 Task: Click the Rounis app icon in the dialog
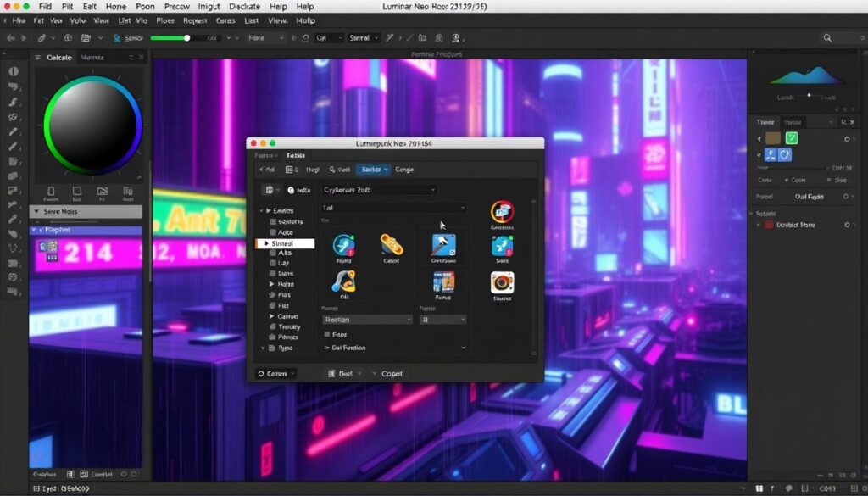point(343,245)
